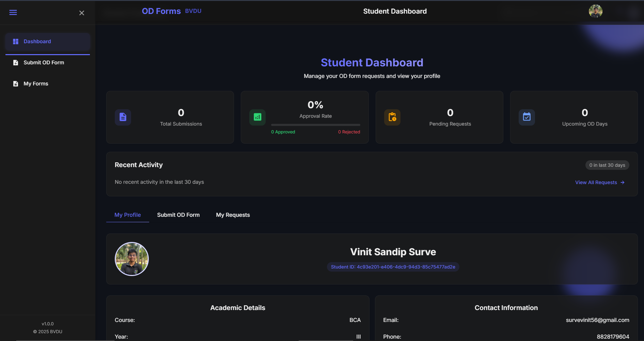The height and width of the screenshot is (341, 644).
Task: Click the approval rate progress bar
Action: [316, 125]
